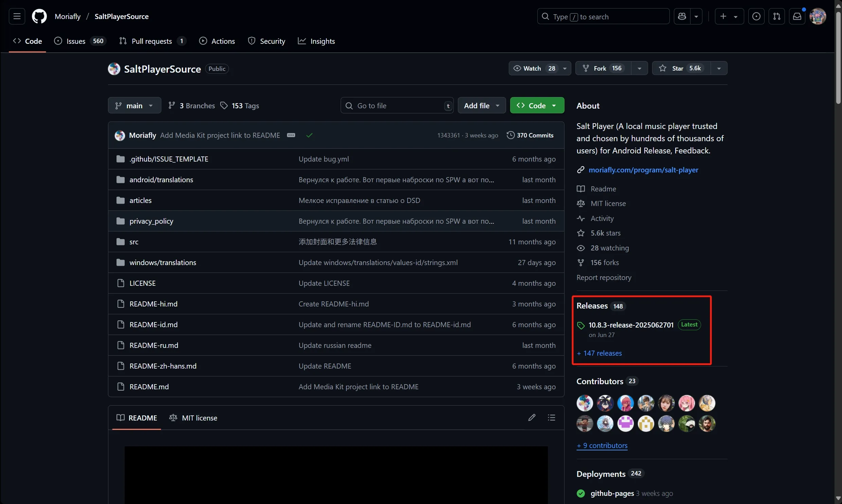Open the Add file dropdown
This screenshot has width=842, height=504.
[482, 106]
